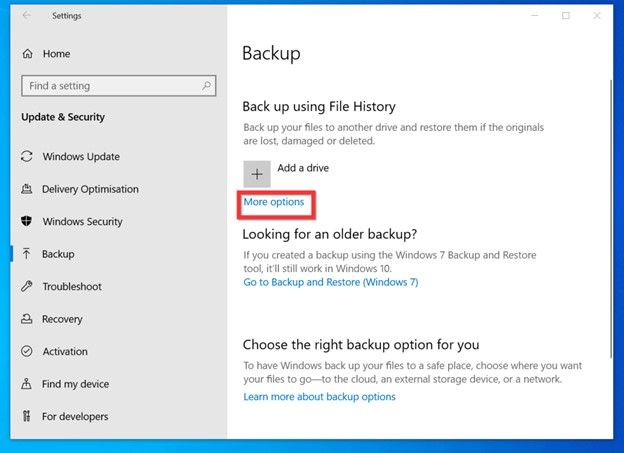Image resolution: width=624 pixels, height=453 pixels.
Task: Click the Recovery icon in sidebar
Action: [x=27, y=319]
